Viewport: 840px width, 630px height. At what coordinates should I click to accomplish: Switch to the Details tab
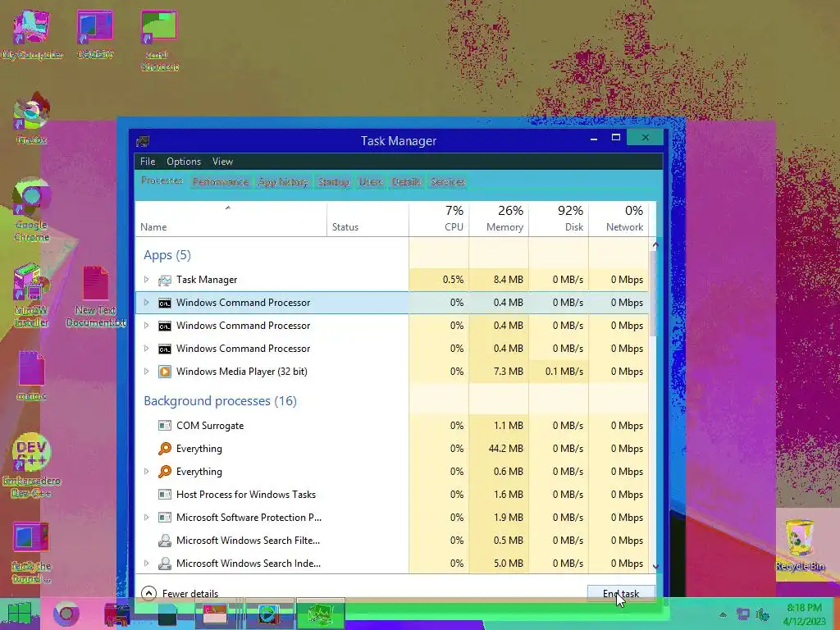click(407, 182)
